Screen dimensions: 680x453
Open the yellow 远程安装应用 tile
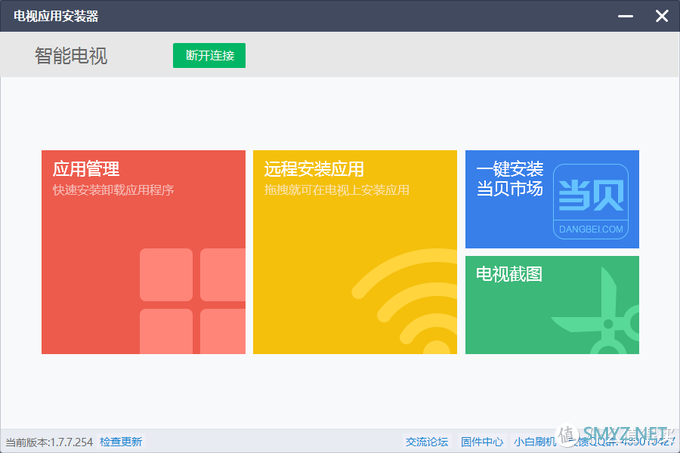(x=355, y=252)
